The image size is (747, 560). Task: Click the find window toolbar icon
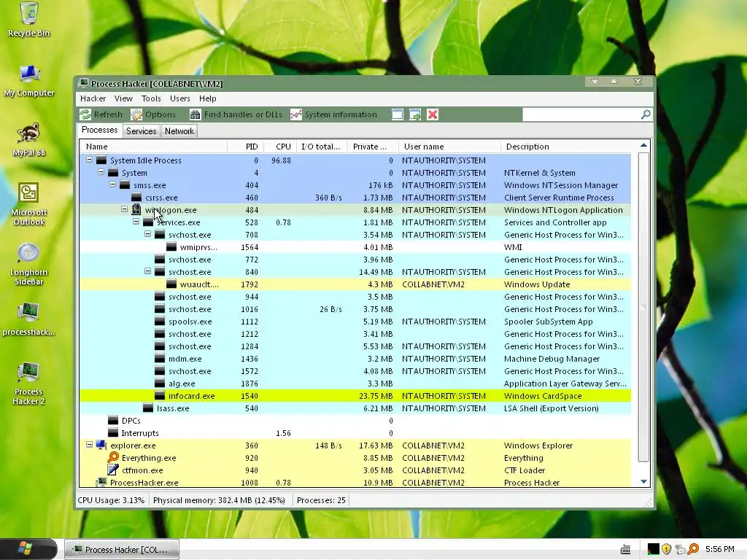coord(398,114)
